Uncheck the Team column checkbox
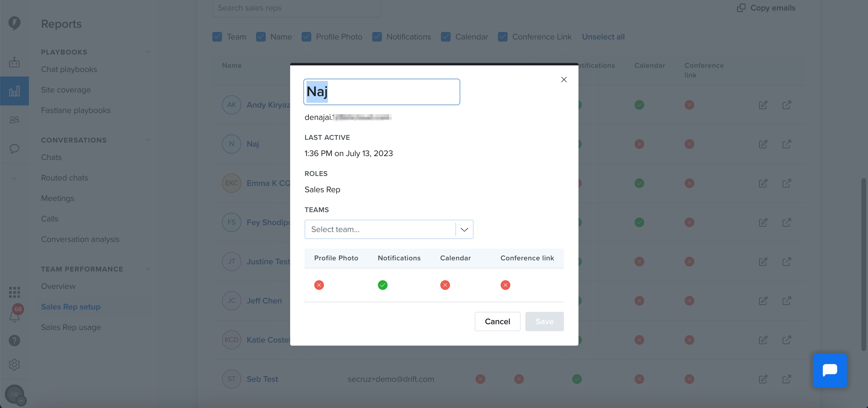The width and height of the screenshot is (868, 408). (x=217, y=37)
